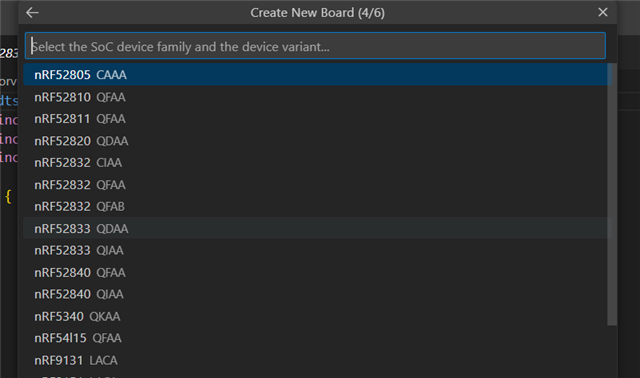Click the Create New Board title bar
Image resolution: width=640 pixels, height=378 pixels.
tap(317, 13)
